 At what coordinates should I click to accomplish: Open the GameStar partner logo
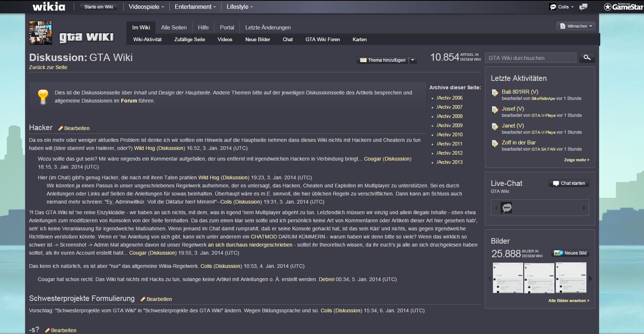coord(623,7)
